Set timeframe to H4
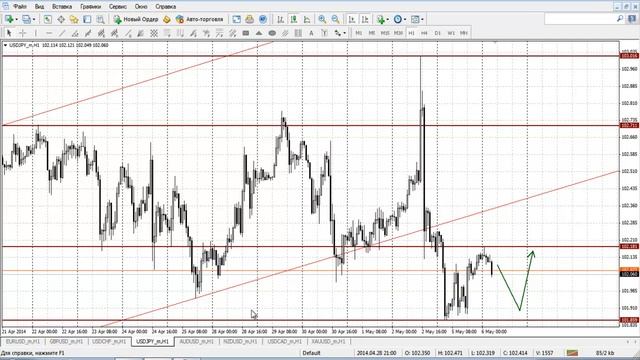The image size is (640, 360). [424, 33]
